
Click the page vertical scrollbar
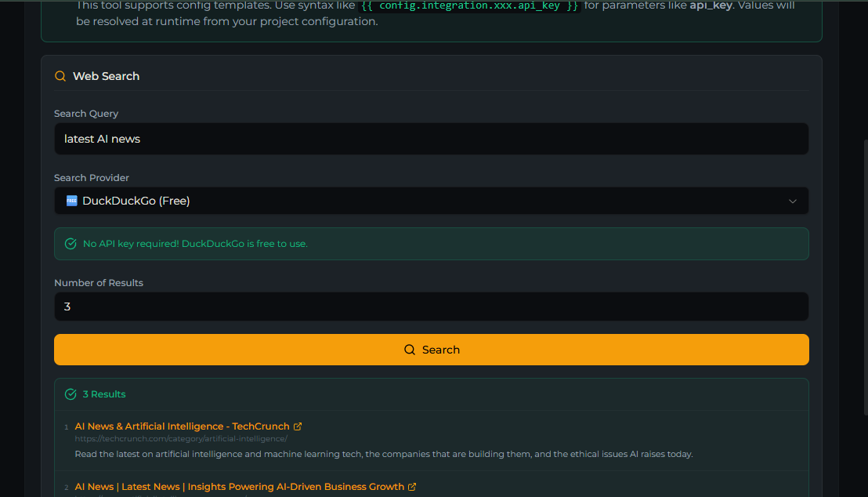tap(865, 277)
